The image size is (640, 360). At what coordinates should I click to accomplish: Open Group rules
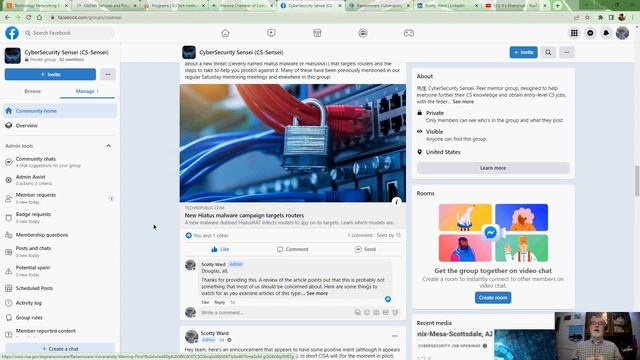tap(60, 317)
